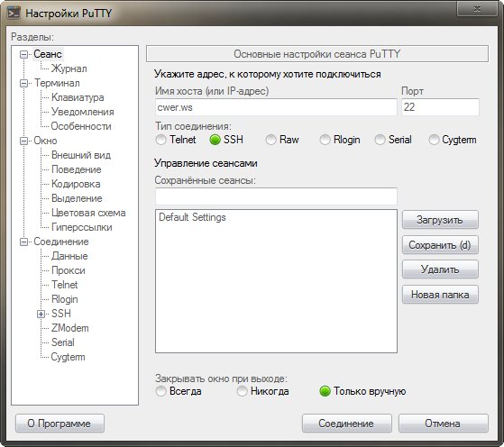Select Serial in the sections tree
The image size is (504, 447).
pyautogui.click(x=63, y=342)
